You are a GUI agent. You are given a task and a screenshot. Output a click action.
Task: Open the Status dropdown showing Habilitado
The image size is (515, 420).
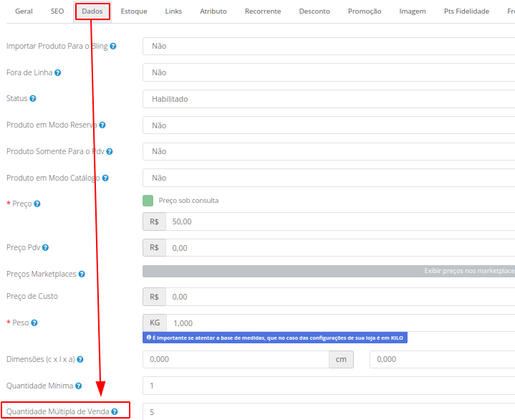(329, 99)
